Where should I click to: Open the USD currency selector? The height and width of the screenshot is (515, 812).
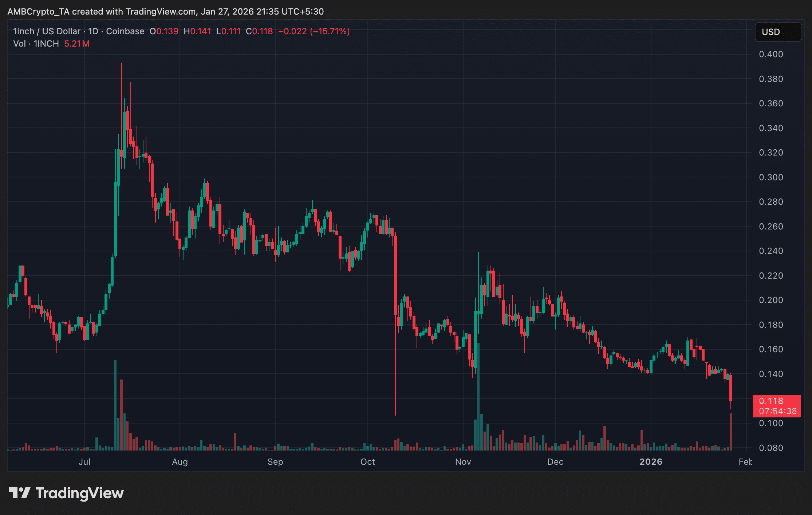[x=778, y=32]
